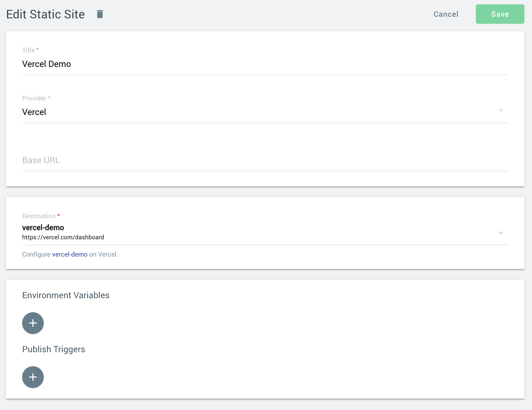This screenshot has height=410, width=532.
Task: Cancel editing the static site
Action: pyautogui.click(x=446, y=14)
